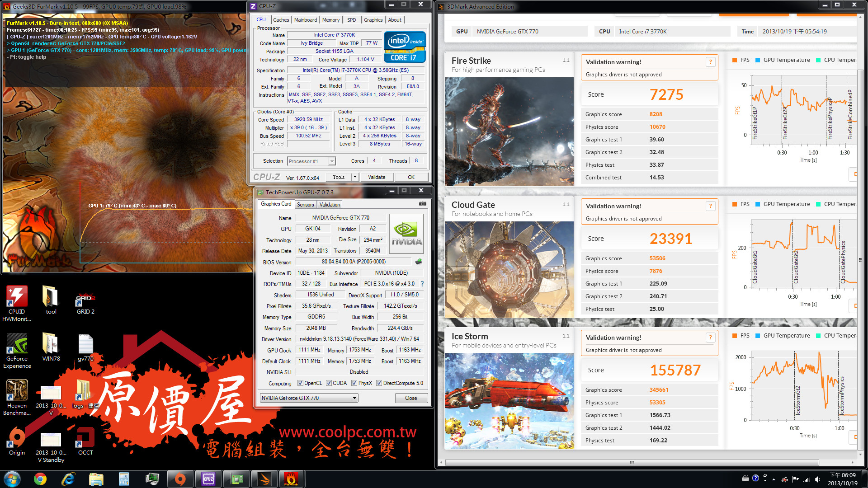Image resolution: width=868 pixels, height=488 pixels.
Task: Open the Sensors tab in GPU-Z
Action: click(x=305, y=205)
